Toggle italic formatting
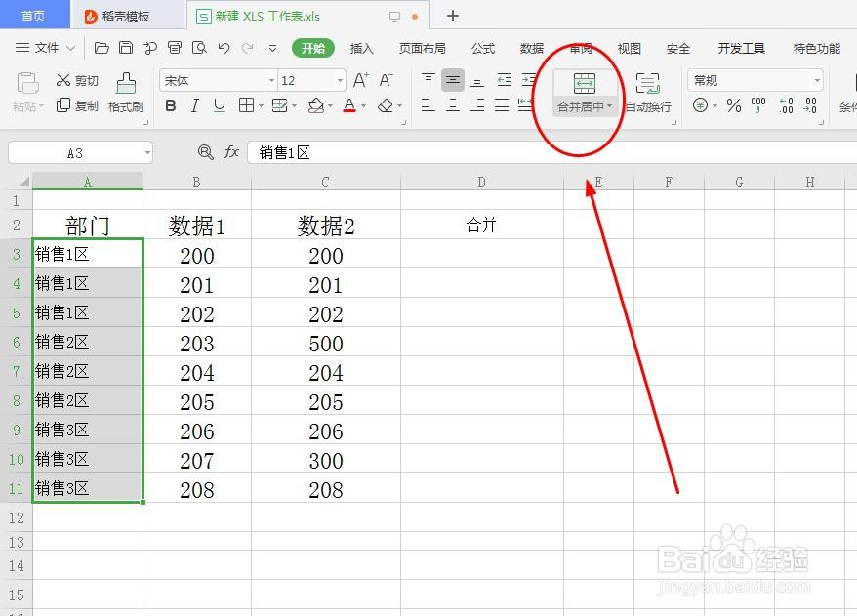Image resolution: width=857 pixels, height=616 pixels. (x=193, y=106)
